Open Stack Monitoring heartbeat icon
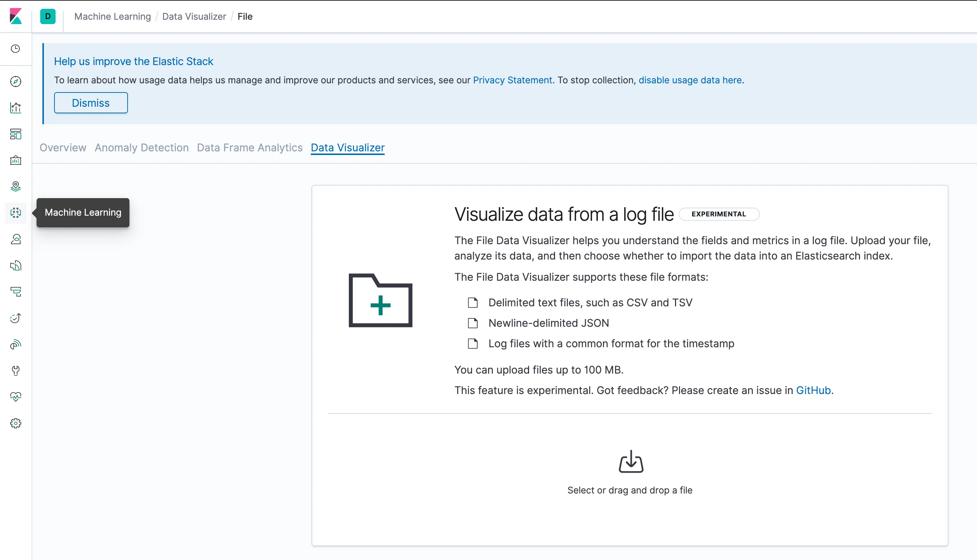The width and height of the screenshot is (977, 560). pos(16,397)
